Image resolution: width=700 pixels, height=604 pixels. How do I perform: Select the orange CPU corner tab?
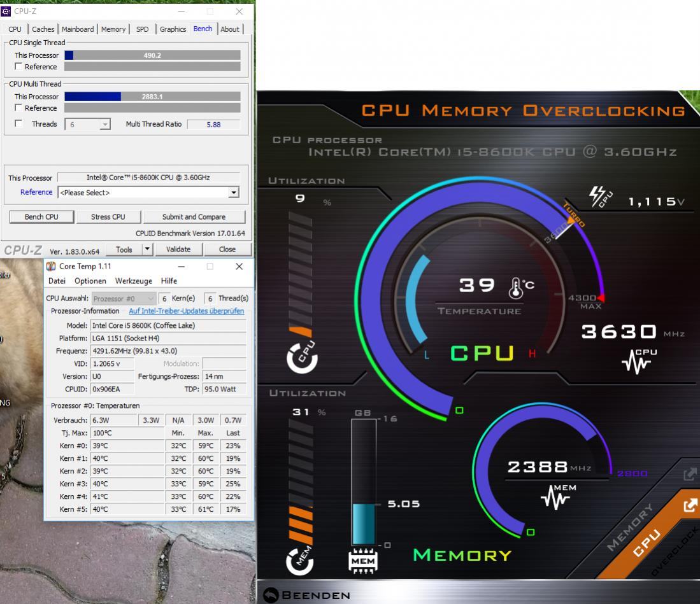646,542
